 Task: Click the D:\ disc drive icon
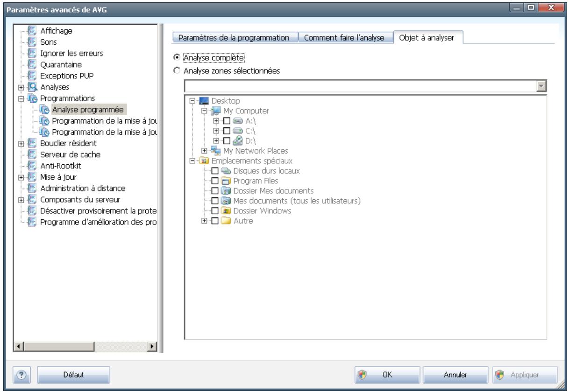tap(237, 140)
